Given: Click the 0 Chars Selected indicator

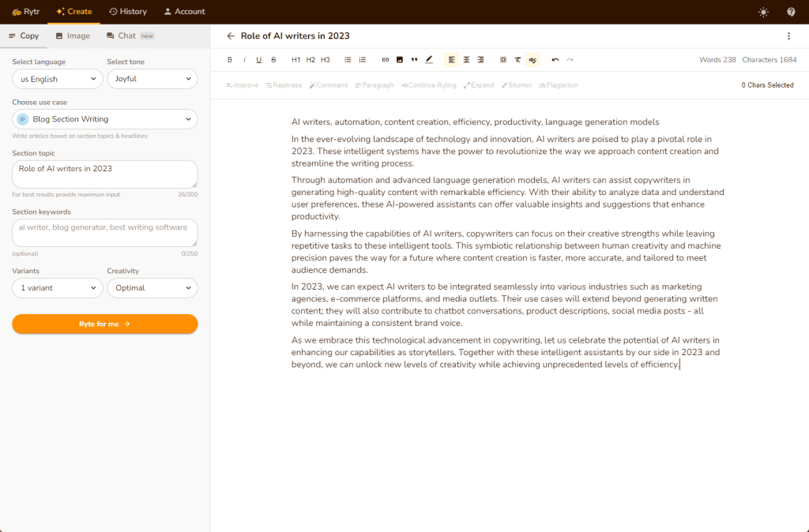Looking at the screenshot, I should (x=767, y=85).
